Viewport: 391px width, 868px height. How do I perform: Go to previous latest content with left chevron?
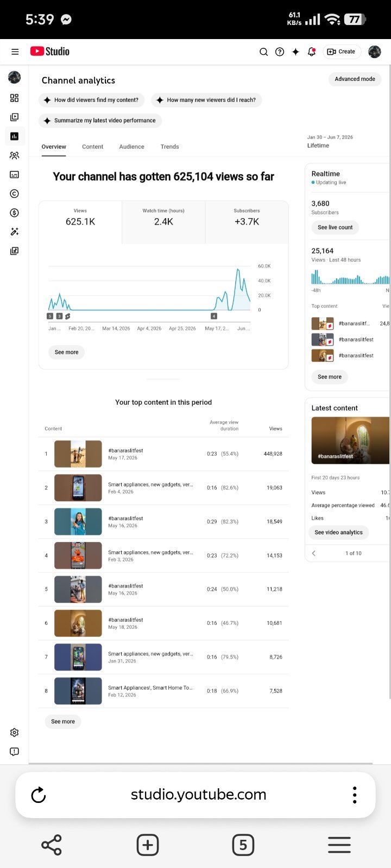tap(314, 553)
